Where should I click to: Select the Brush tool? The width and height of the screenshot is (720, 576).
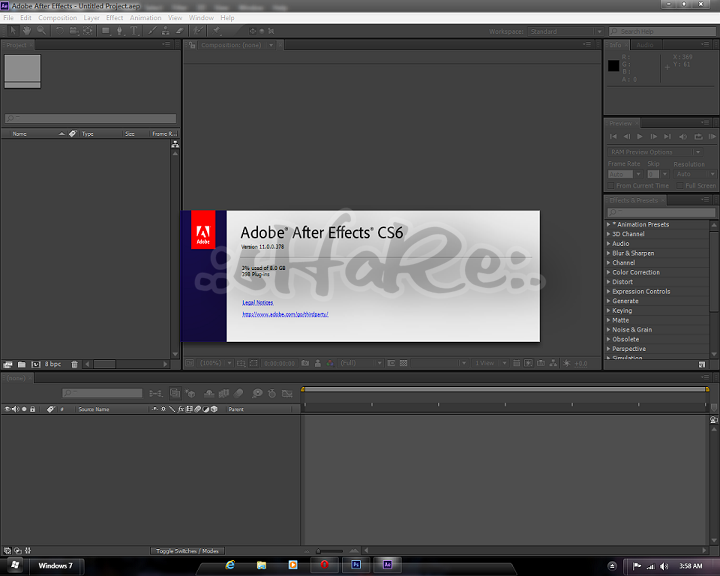tap(152, 31)
